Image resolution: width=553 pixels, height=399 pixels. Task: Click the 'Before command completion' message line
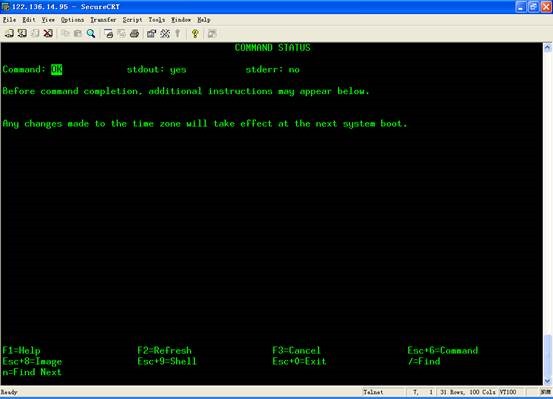pyautogui.click(x=186, y=91)
